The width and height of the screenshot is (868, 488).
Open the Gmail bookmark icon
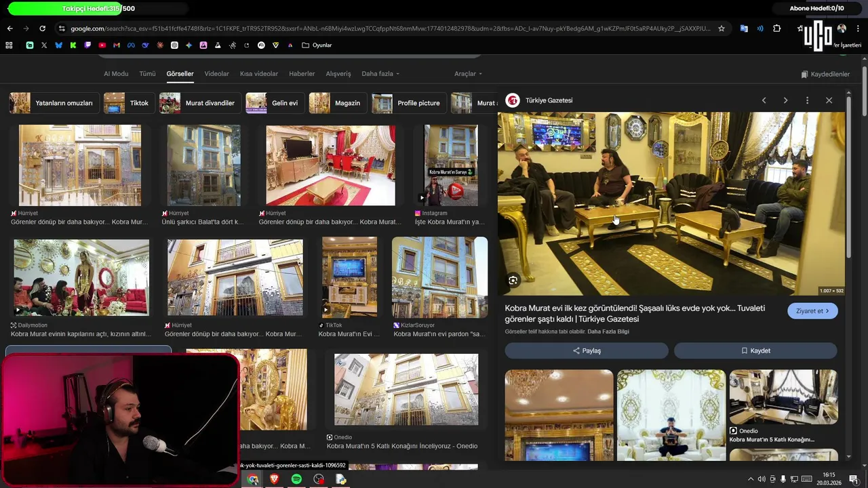[x=117, y=45]
